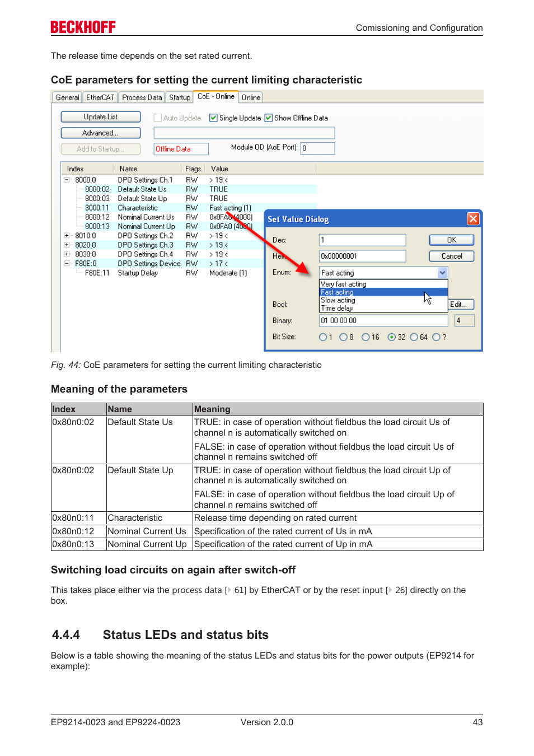Collapse the 8000:0 DPO Settings Ch.1 node
The width and height of the screenshot is (534, 756).
click(67, 180)
